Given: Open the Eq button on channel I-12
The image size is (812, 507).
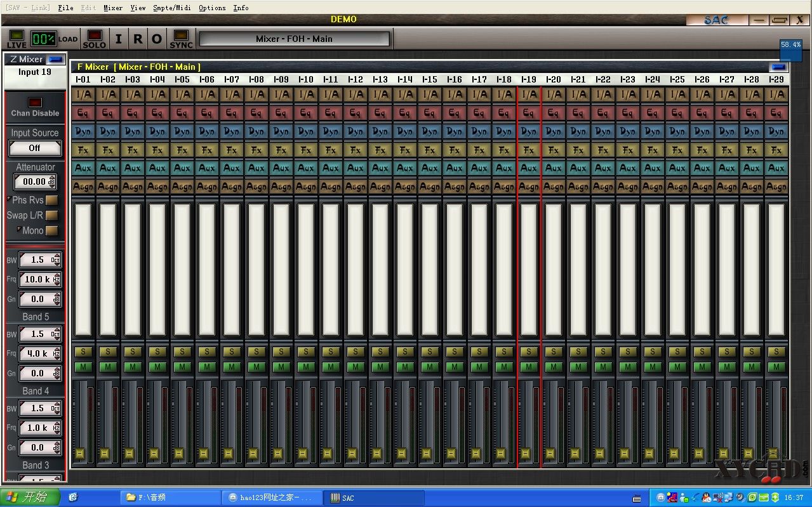Looking at the screenshot, I should 356,113.
